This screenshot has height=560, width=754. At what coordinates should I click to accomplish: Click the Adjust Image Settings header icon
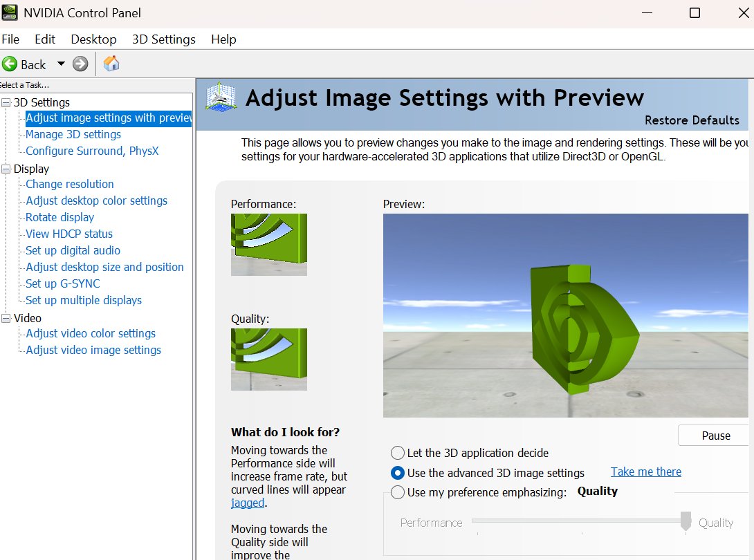click(x=221, y=97)
